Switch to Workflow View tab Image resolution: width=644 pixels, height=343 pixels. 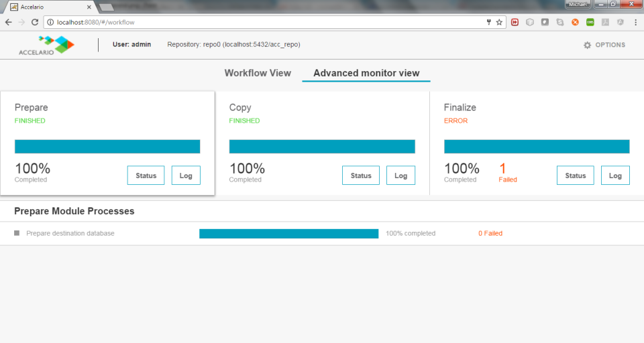(258, 73)
